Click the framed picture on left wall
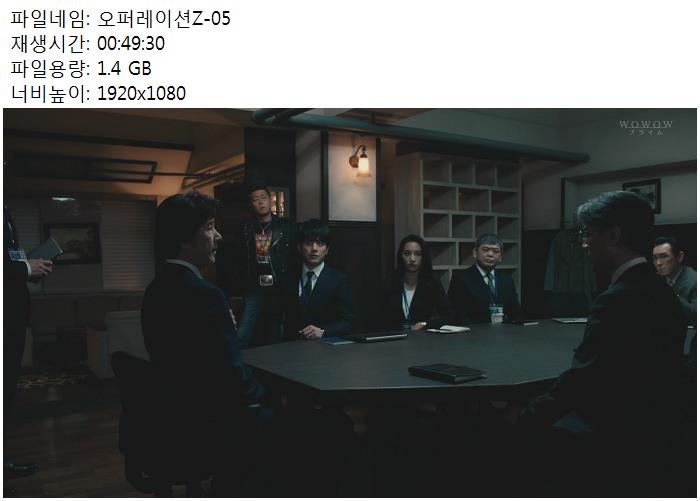 pos(73,243)
